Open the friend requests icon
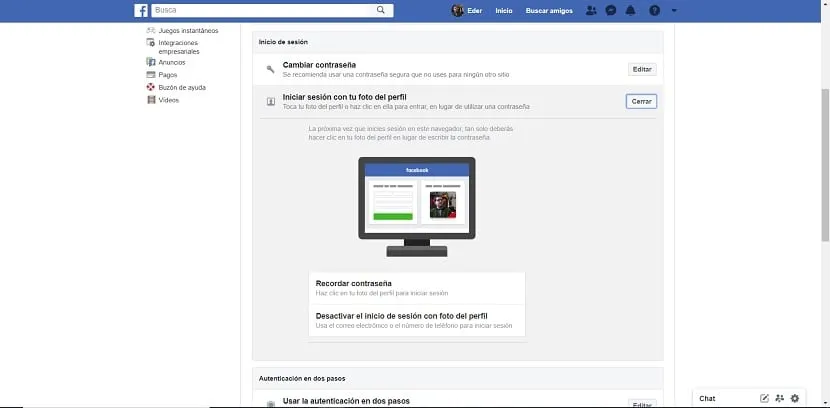This screenshot has width=830, height=408. tap(591, 10)
